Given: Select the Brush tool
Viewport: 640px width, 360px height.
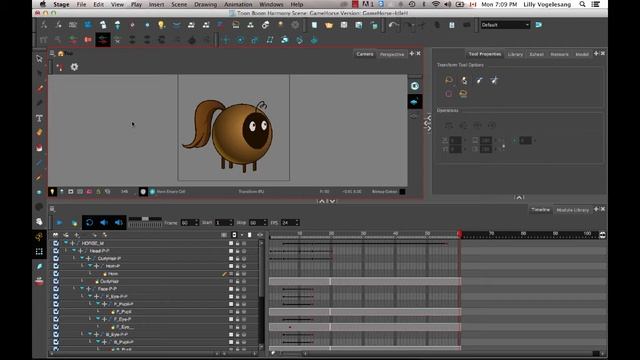Looking at the screenshot, I should point(40,88).
